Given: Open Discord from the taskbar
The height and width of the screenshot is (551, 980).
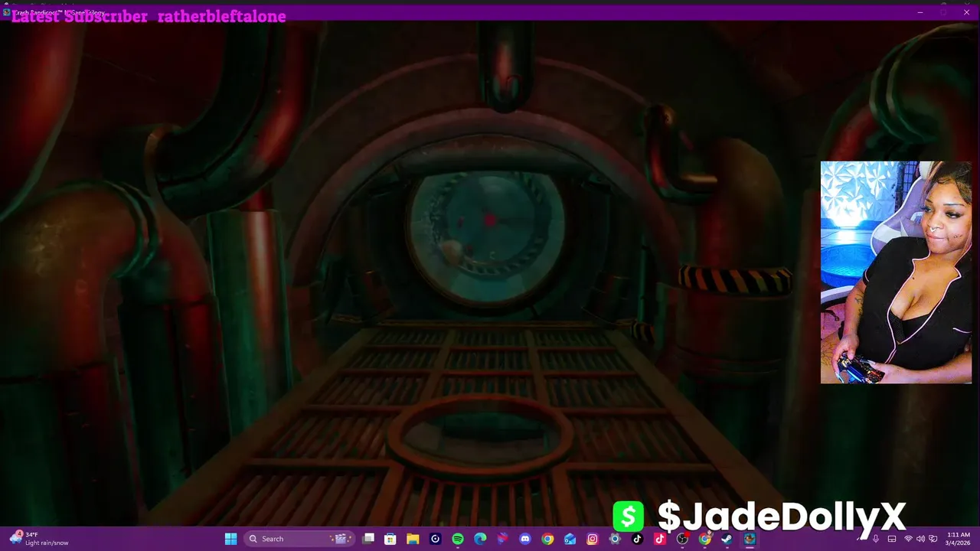Looking at the screenshot, I should coord(525,539).
